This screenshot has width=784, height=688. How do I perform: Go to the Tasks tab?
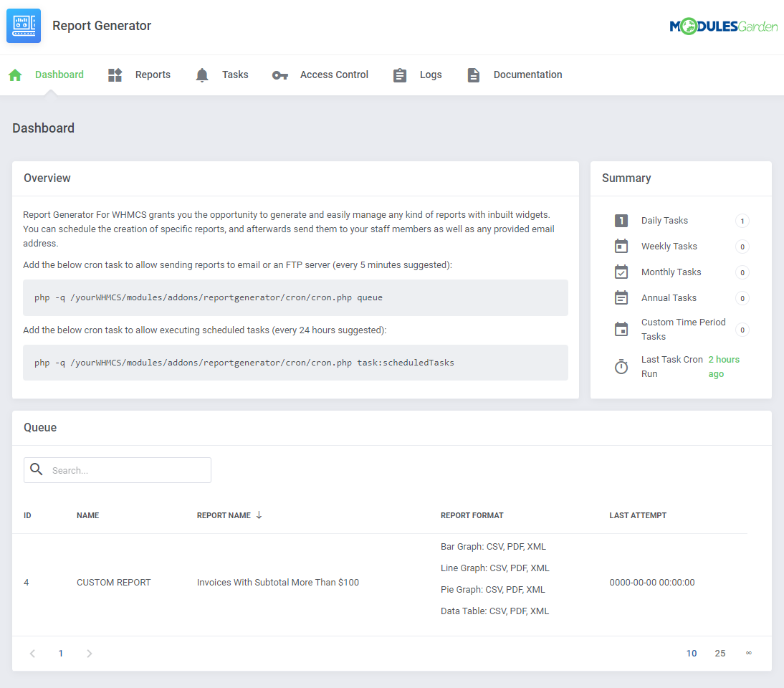235,75
